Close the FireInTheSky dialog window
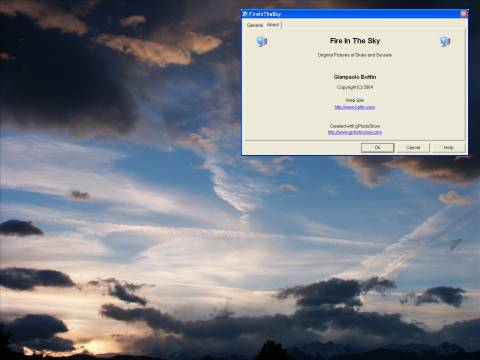 (x=464, y=14)
